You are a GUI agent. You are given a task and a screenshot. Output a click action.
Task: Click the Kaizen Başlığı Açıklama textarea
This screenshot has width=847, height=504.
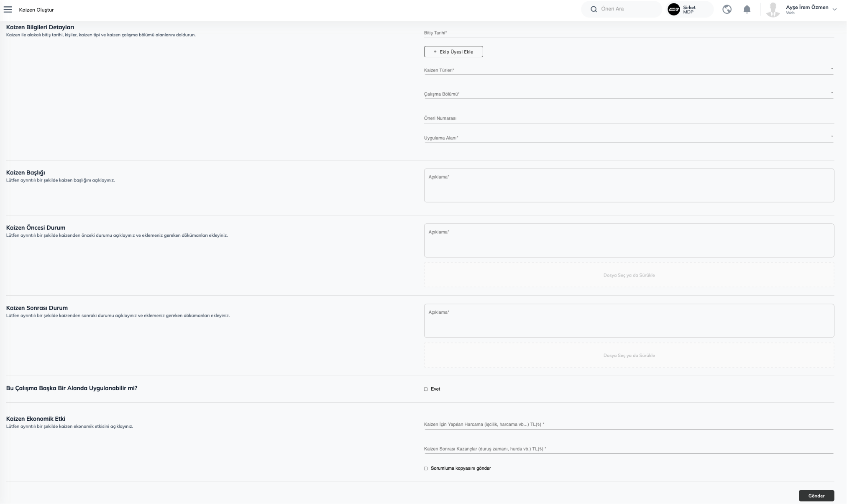[x=629, y=185]
